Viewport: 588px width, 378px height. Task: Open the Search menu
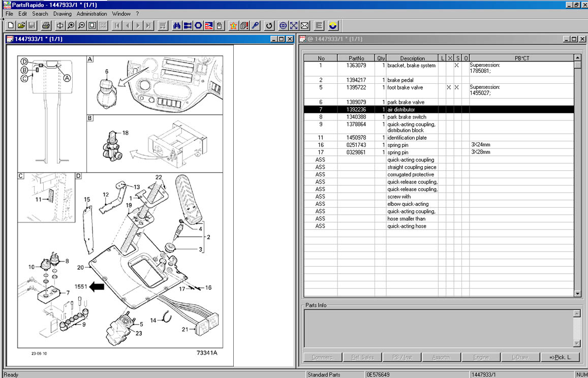40,14
